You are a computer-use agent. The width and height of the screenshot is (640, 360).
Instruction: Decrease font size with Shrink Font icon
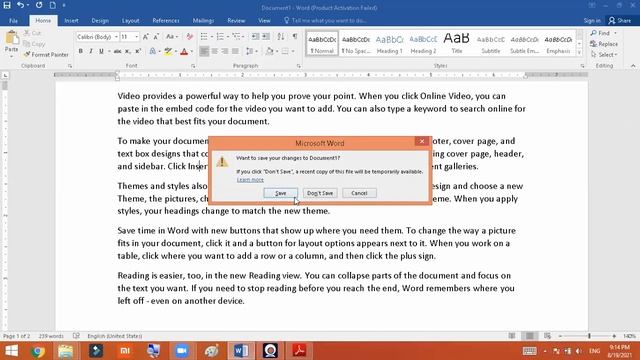point(156,37)
